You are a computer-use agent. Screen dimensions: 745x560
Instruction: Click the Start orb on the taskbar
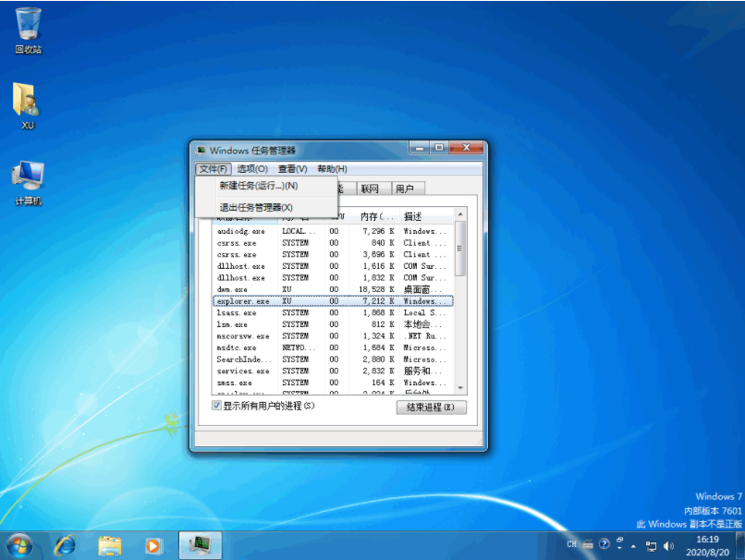click(18, 545)
